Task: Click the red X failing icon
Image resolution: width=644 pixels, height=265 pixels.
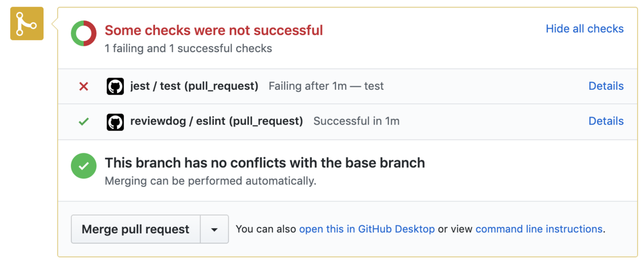Action: pos(83,87)
